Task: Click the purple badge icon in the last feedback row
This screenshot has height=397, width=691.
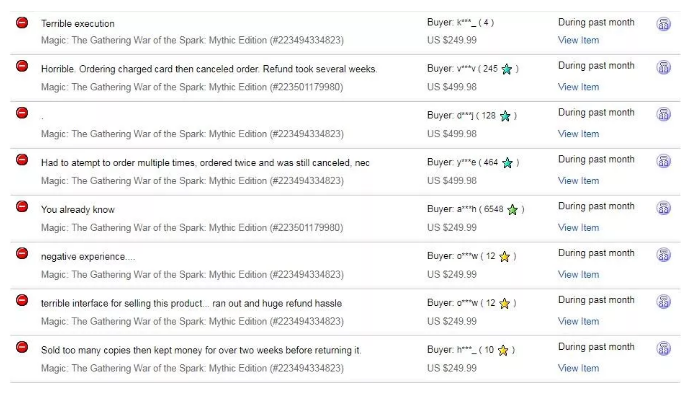Action: 663,348
